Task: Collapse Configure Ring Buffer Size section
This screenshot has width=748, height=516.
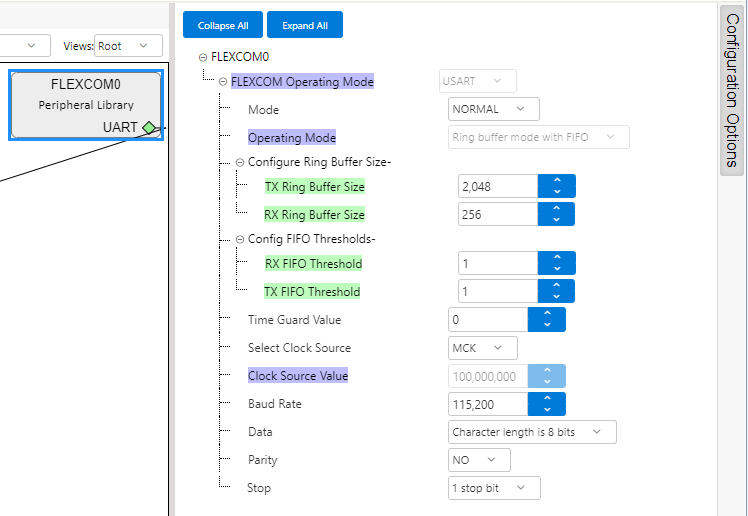Action: coord(240,162)
